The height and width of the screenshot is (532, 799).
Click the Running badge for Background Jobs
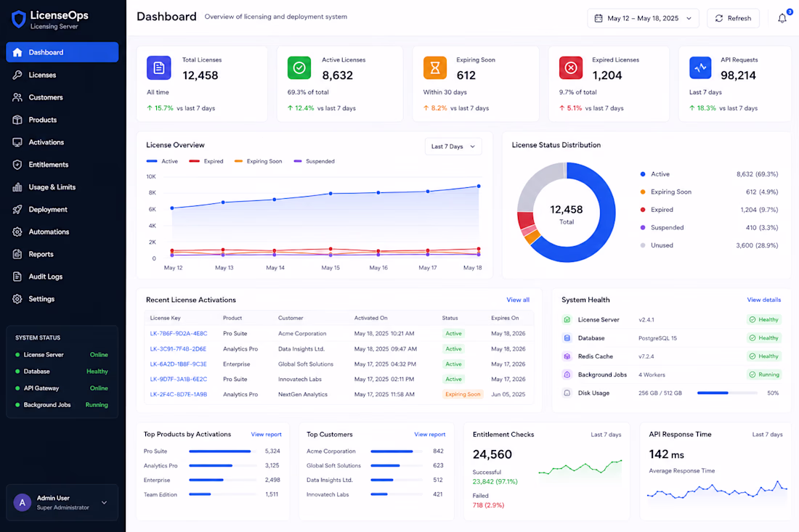tap(764, 375)
